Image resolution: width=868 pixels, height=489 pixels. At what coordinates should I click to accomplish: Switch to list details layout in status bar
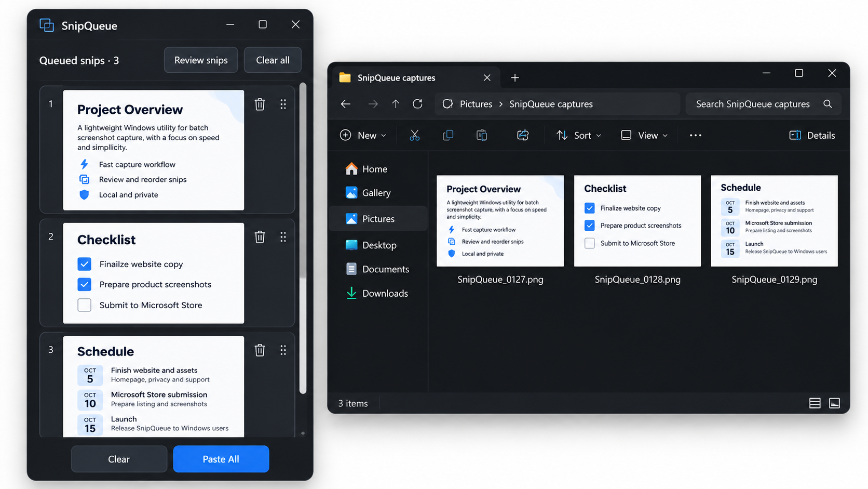coord(815,403)
